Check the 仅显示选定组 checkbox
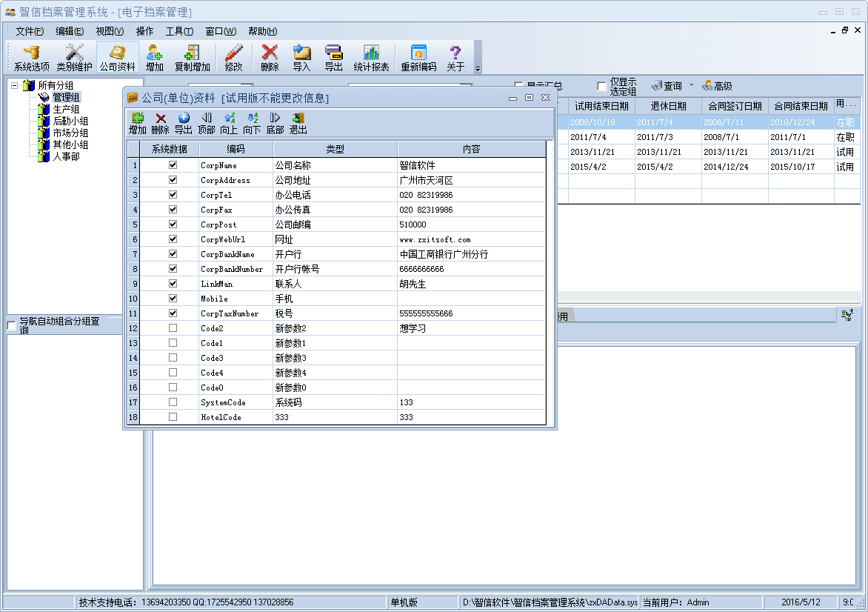This screenshot has height=612, width=868. [x=601, y=87]
